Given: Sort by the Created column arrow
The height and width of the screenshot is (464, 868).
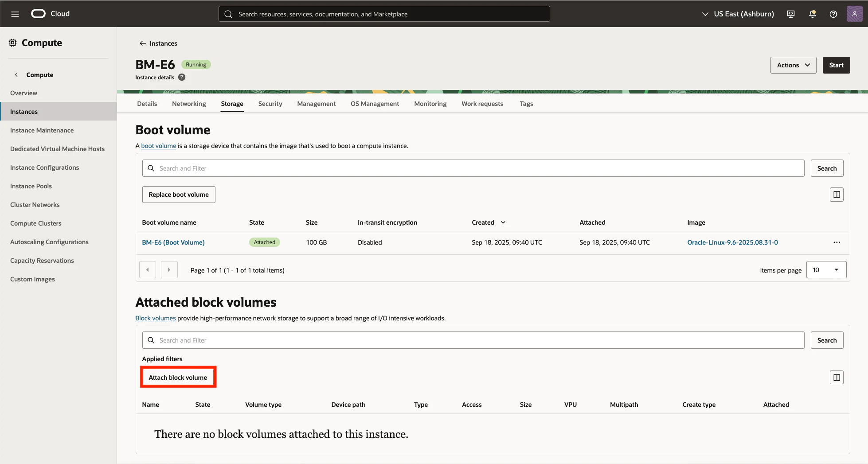Looking at the screenshot, I should pyautogui.click(x=503, y=222).
